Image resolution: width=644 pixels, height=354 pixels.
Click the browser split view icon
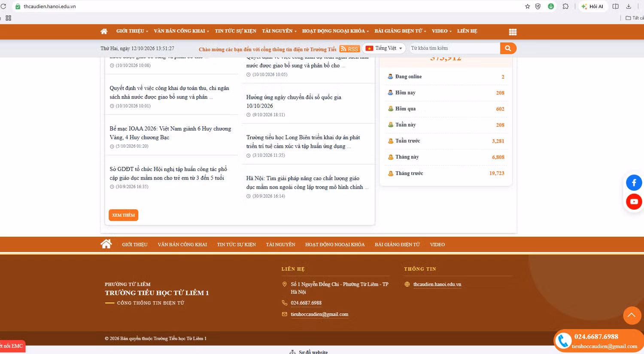click(x=615, y=6)
